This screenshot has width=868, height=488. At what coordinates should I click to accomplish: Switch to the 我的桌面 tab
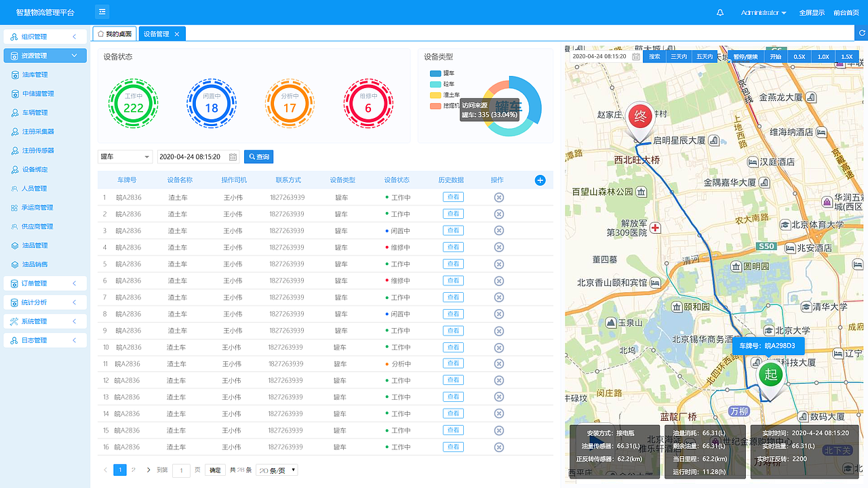click(x=115, y=33)
